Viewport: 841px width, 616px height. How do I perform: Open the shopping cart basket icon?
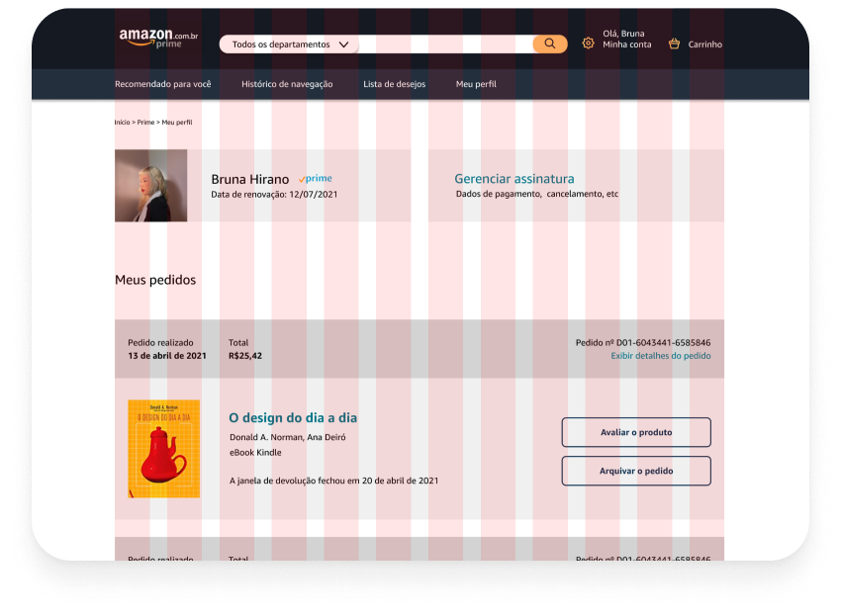674,44
